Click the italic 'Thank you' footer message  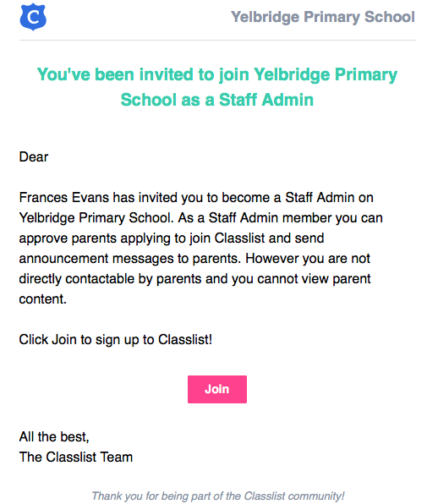click(218, 496)
